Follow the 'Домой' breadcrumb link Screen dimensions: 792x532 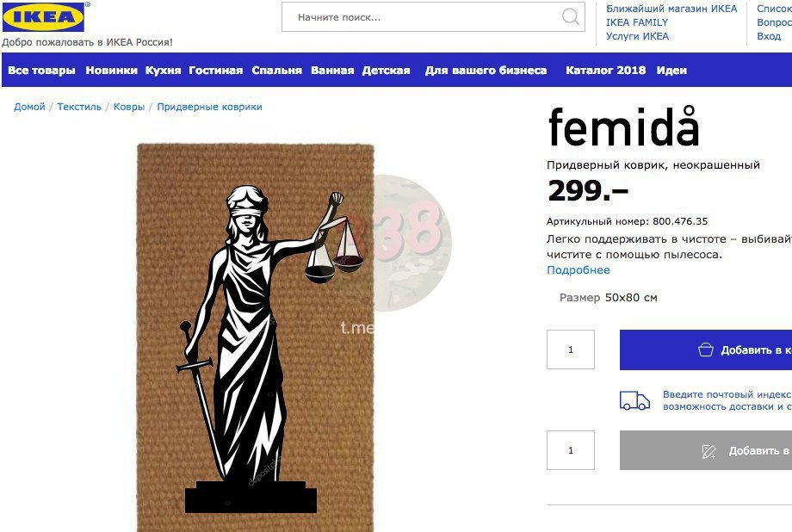pyautogui.click(x=29, y=107)
